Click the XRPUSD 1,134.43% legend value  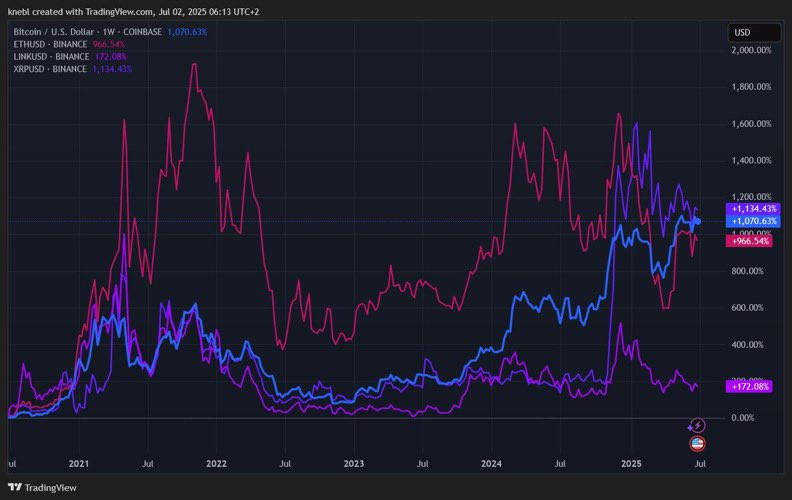click(112, 69)
